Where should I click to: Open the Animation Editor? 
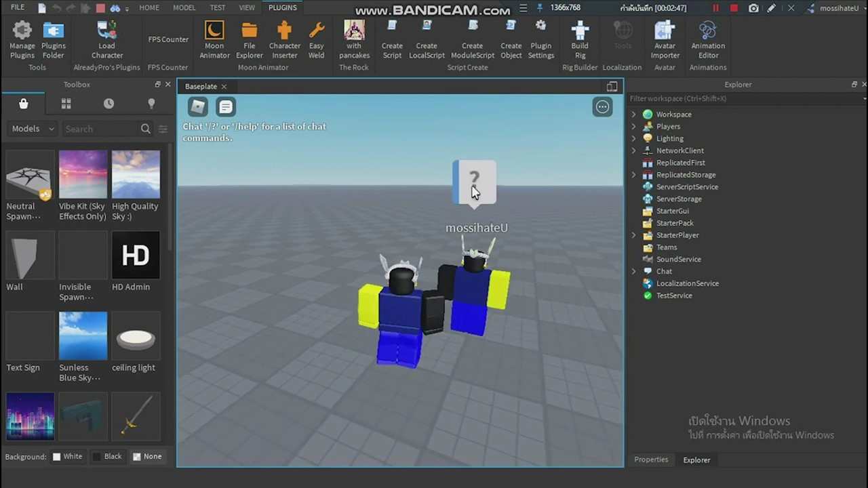(x=708, y=39)
